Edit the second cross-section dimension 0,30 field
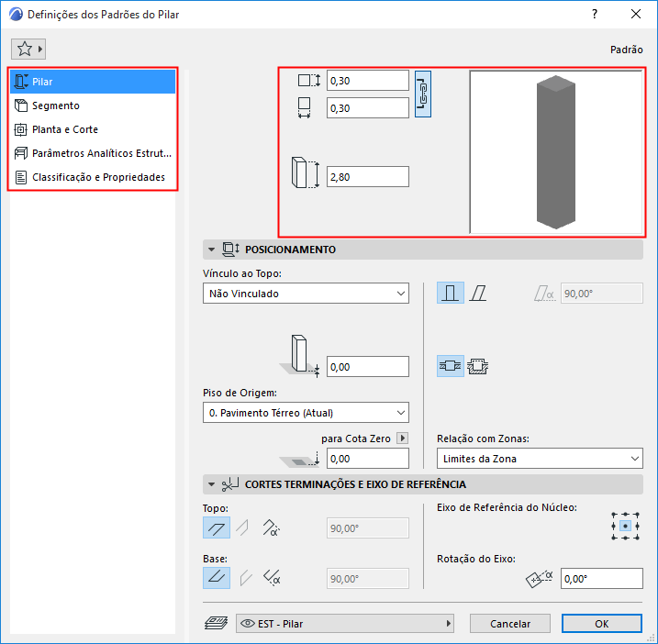 [368, 108]
